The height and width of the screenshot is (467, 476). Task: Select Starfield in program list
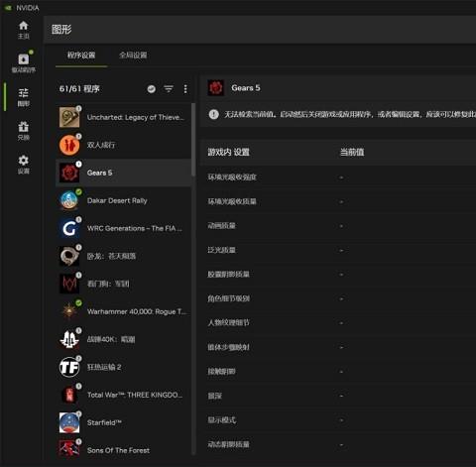coord(124,422)
